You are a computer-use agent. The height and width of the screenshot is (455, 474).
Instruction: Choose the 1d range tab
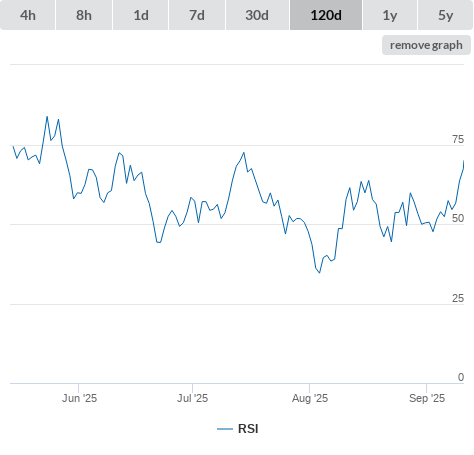click(141, 15)
